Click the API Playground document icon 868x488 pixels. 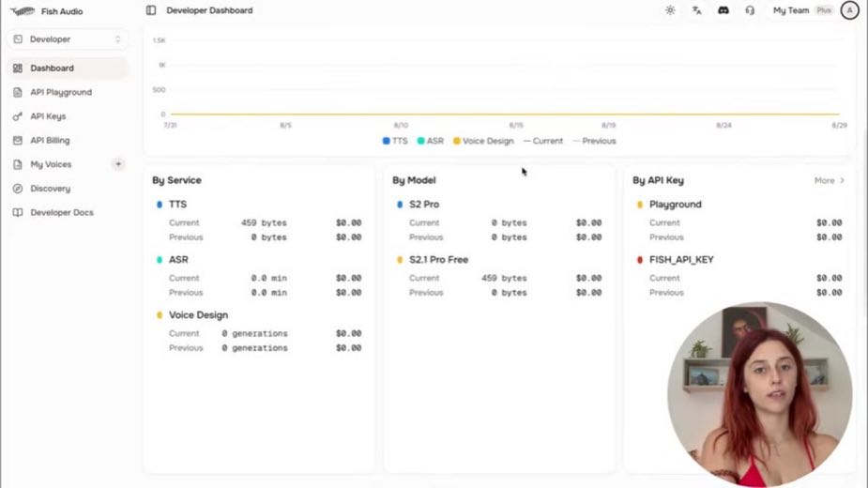18,92
